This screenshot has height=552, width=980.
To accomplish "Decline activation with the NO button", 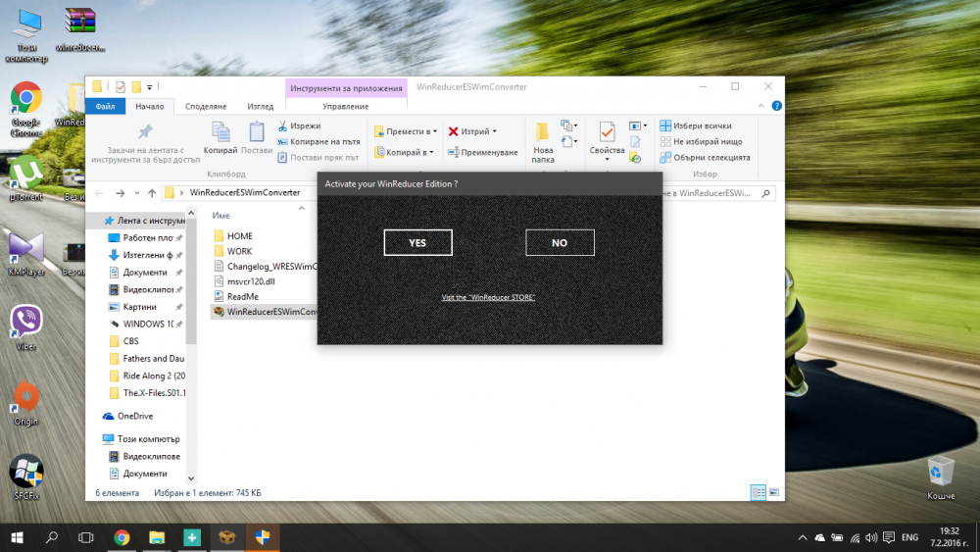I will [x=560, y=242].
